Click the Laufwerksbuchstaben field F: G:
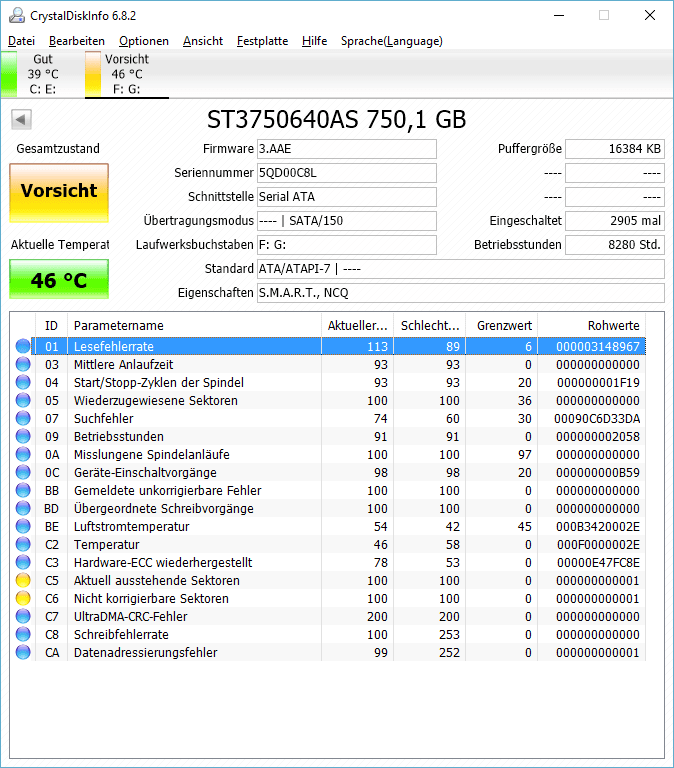The image size is (674, 768). pos(347,245)
